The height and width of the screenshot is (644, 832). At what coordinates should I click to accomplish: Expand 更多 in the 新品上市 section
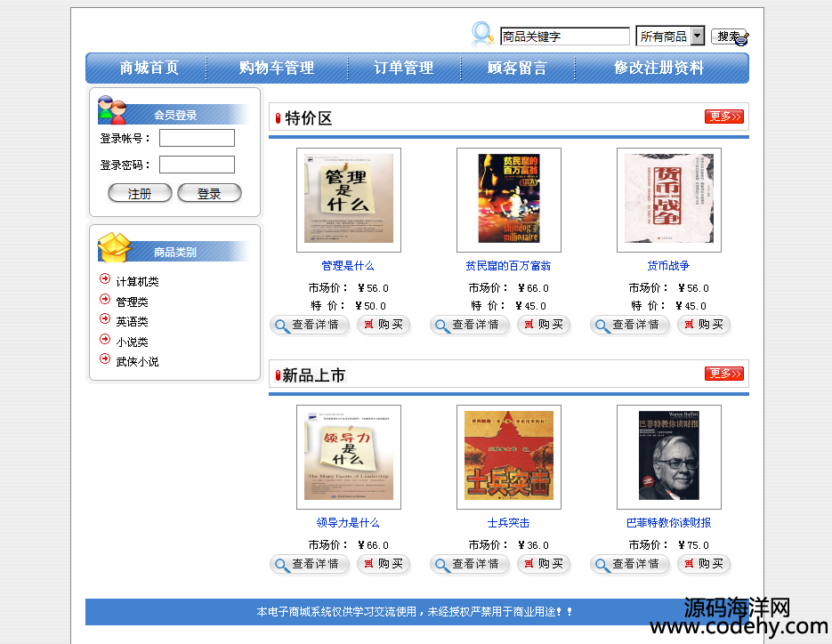coord(723,374)
